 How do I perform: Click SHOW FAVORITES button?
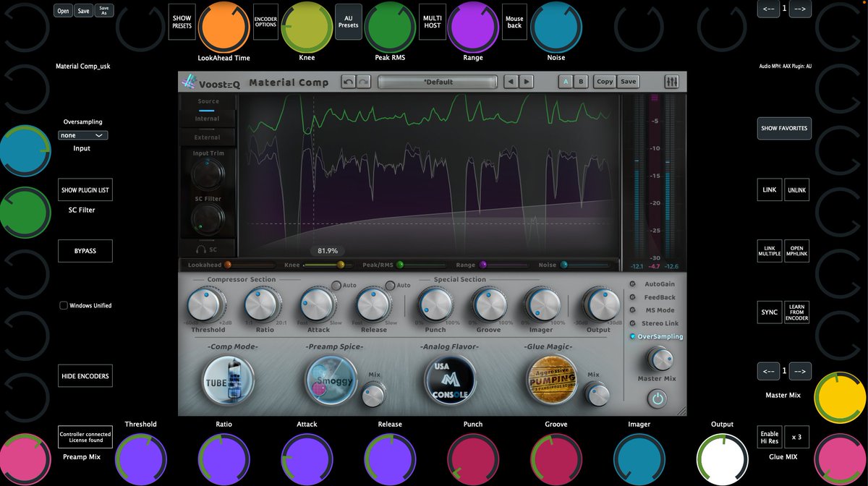(784, 128)
